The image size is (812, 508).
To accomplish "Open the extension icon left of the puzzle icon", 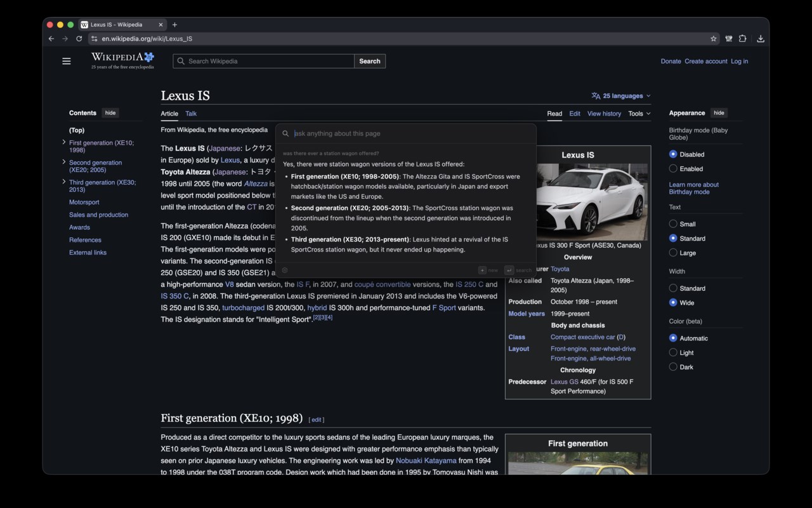I will point(729,39).
